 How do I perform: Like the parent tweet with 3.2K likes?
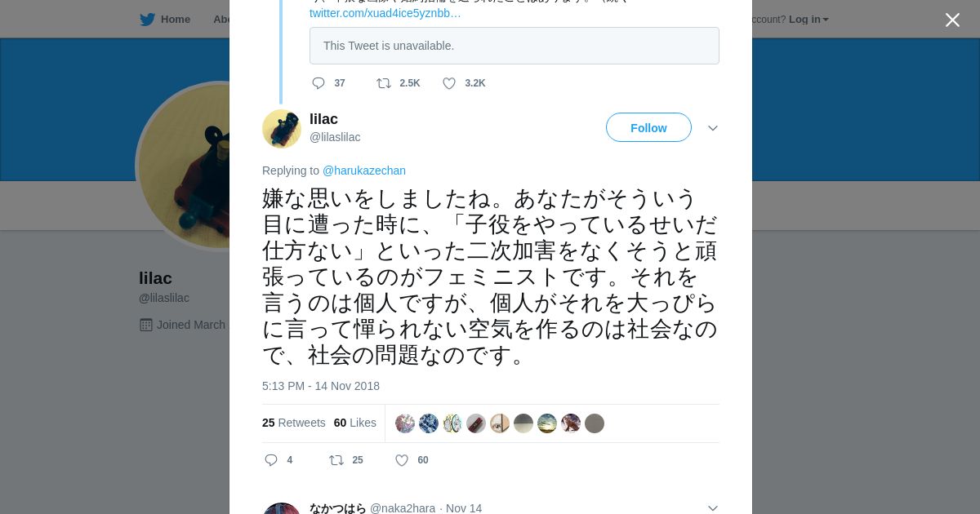tap(449, 83)
